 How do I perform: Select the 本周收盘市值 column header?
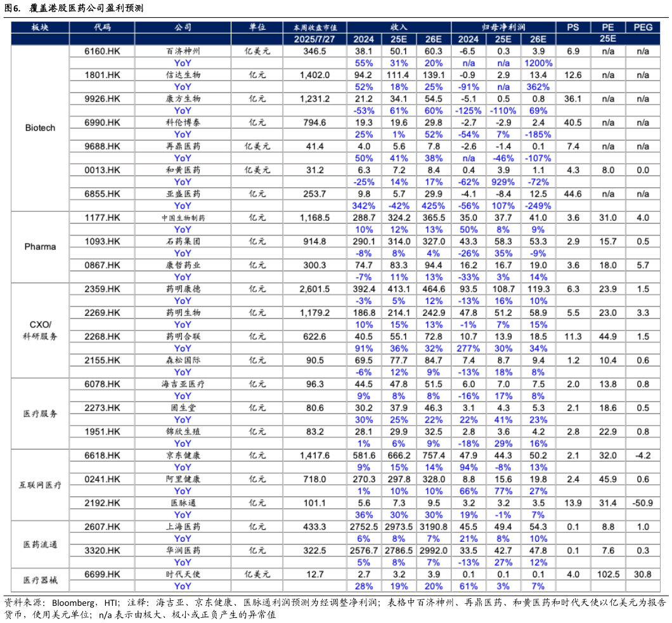pos(314,27)
